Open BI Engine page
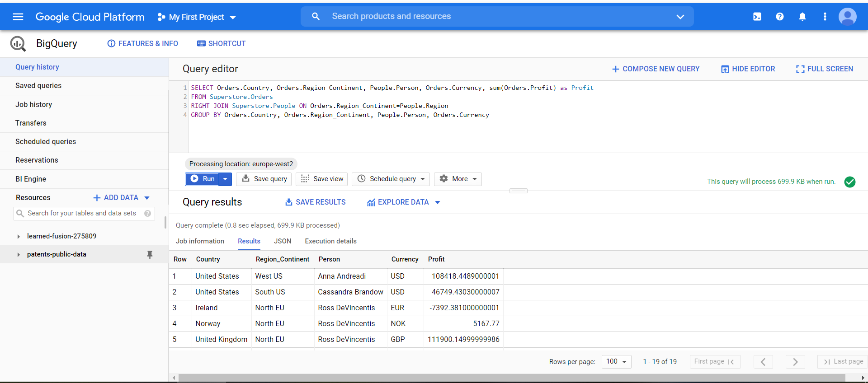Viewport: 868px width, 383px height. click(x=84, y=179)
